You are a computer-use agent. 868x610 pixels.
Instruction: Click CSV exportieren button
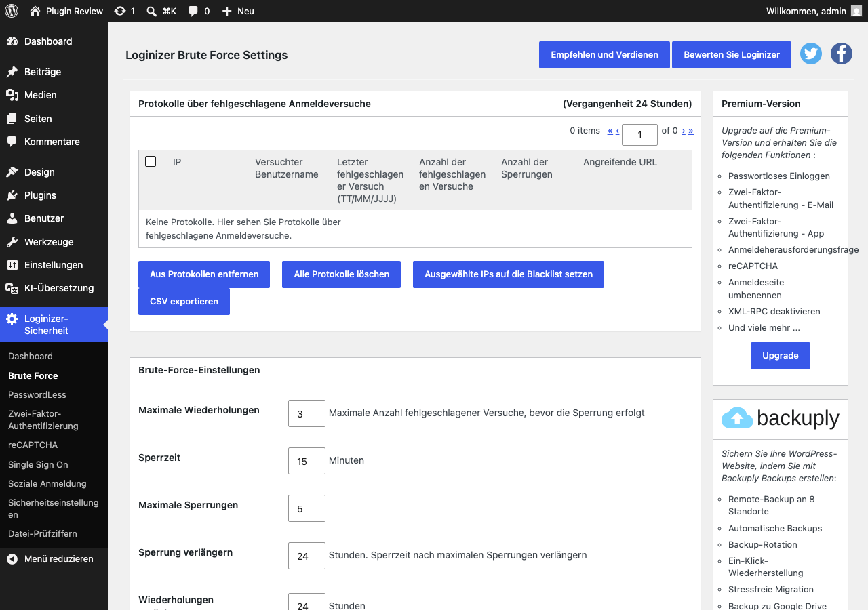pos(184,302)
